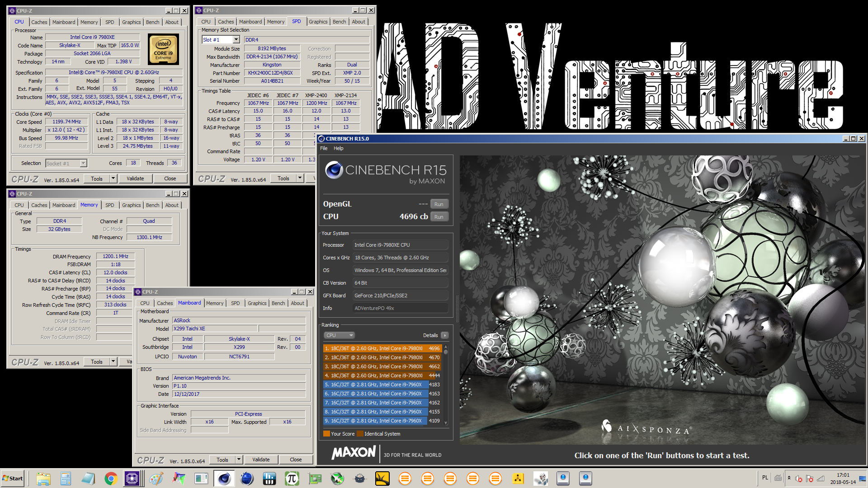Switch to Caches tab in top-left CPU-Z window
Screen dimensions: 868x488
pos(39,22)
